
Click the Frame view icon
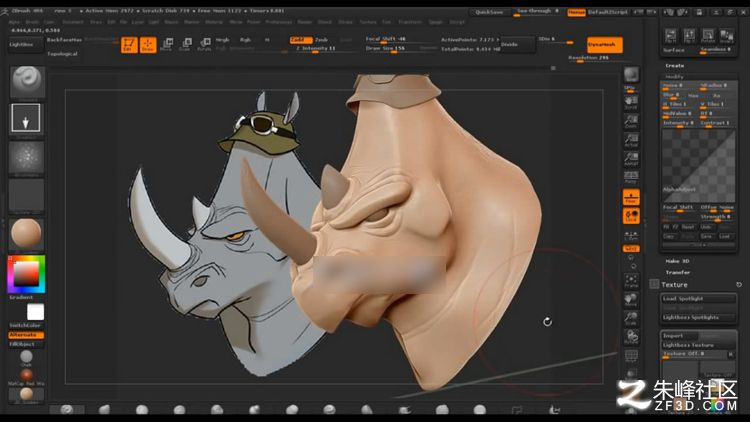[631, 281]
